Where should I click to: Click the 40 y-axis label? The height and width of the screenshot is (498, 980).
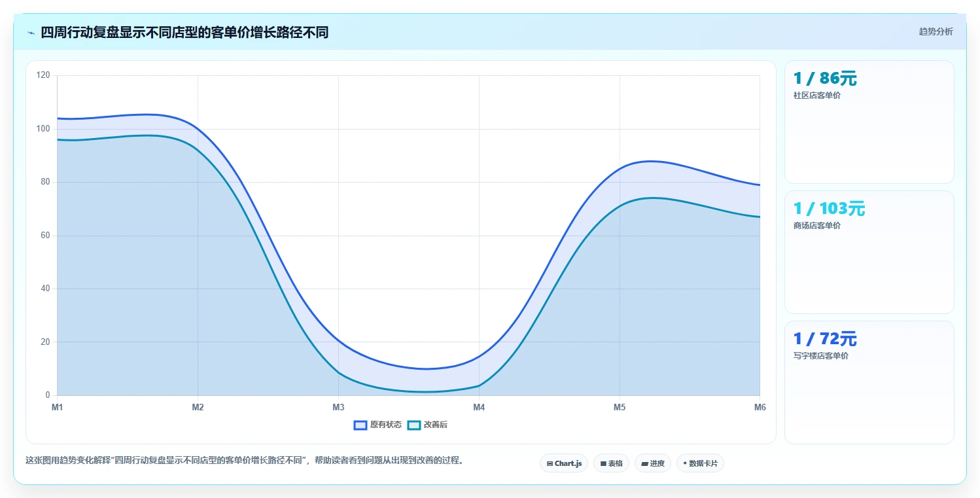[46, 289]
